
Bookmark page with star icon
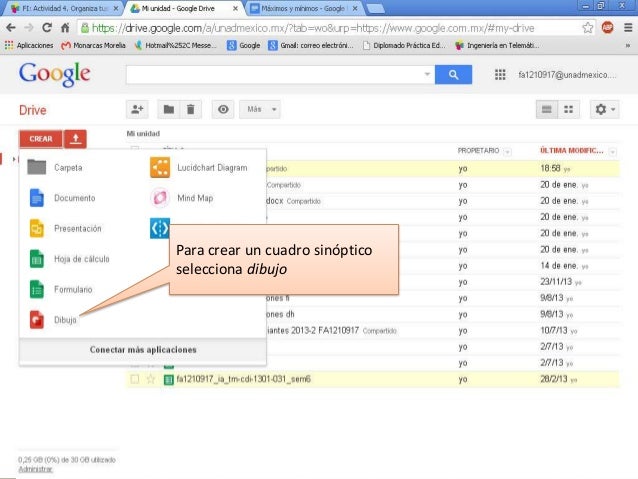pos(587,28)
